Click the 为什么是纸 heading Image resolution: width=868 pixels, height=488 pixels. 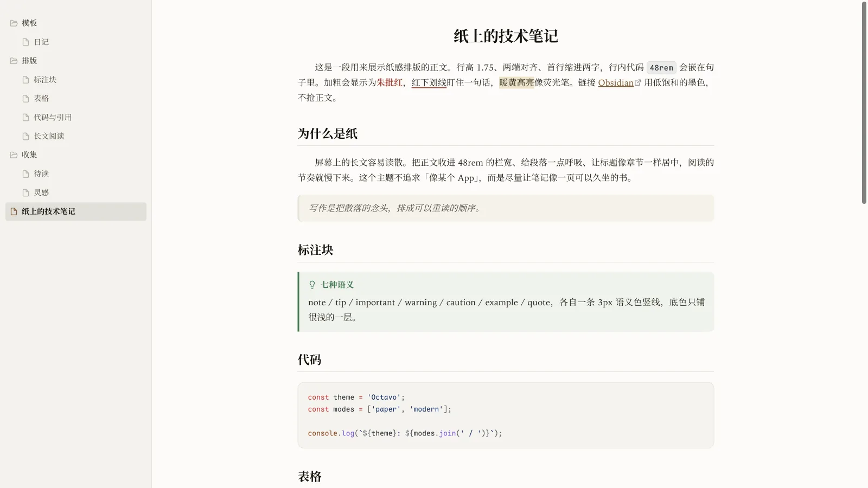click(328, 134)
